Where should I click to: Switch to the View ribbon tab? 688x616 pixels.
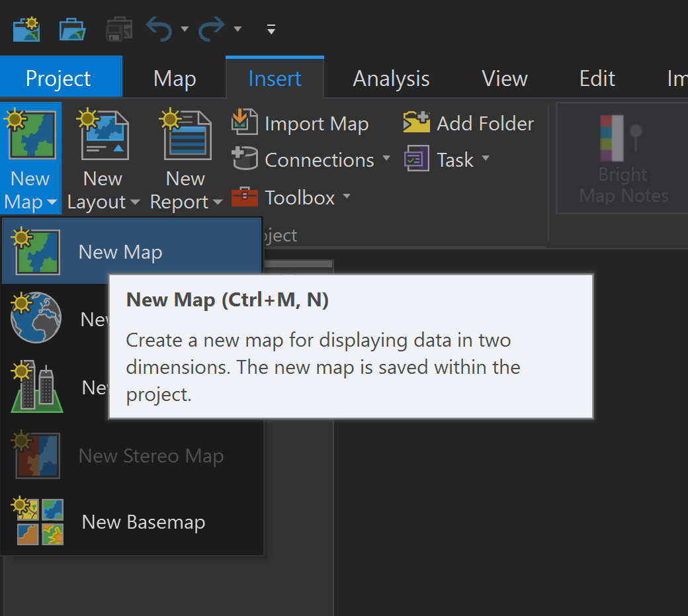pyautogui.click(x=505, y=79)
